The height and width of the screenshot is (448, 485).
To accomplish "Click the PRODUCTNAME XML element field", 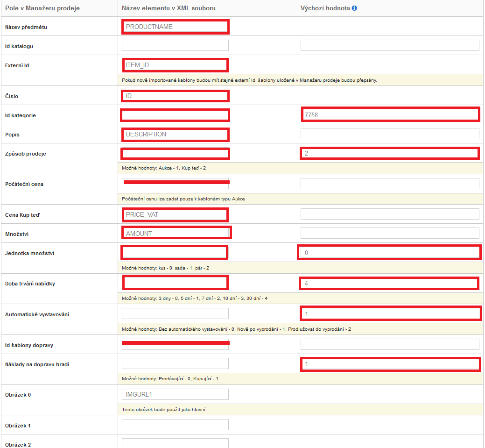I will click(175, 27).
